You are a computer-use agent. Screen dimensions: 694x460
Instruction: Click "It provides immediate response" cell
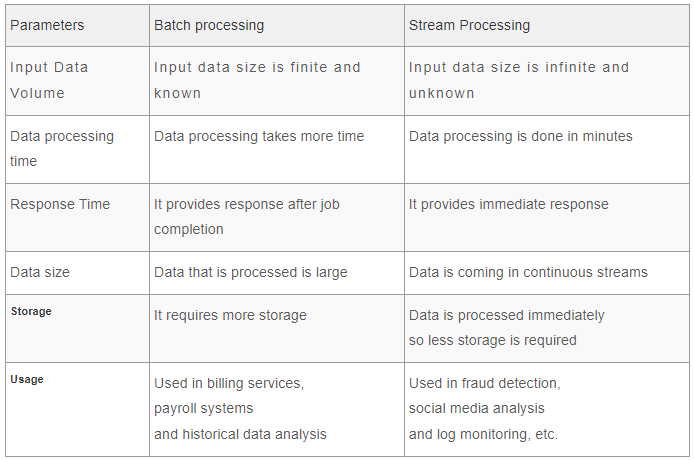[508, 204]
